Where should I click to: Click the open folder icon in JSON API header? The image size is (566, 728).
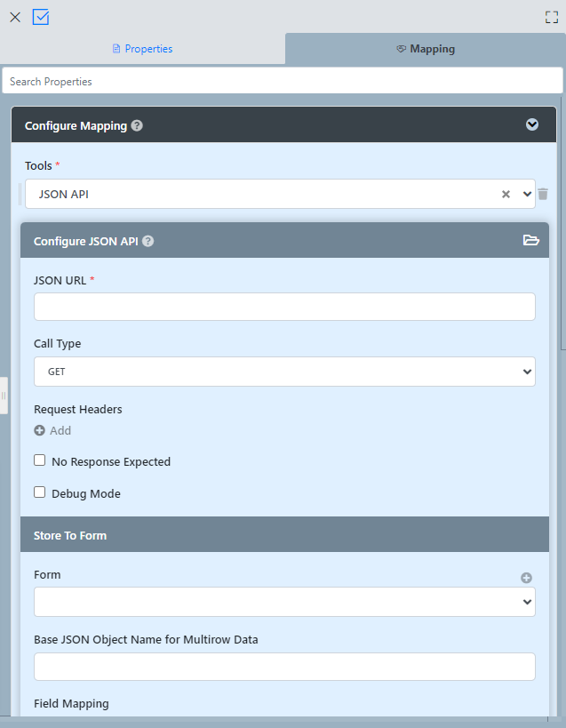531,240
